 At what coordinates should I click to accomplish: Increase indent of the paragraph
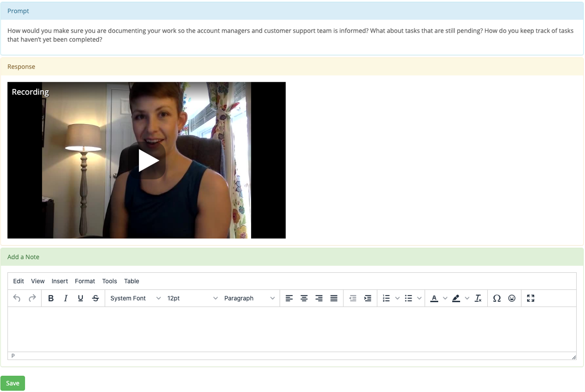click(x=368, y=298)
